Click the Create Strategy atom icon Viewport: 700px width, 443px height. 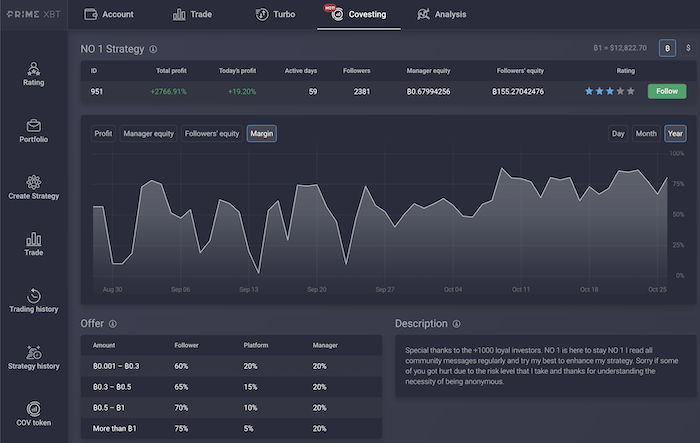pos(33,182)
